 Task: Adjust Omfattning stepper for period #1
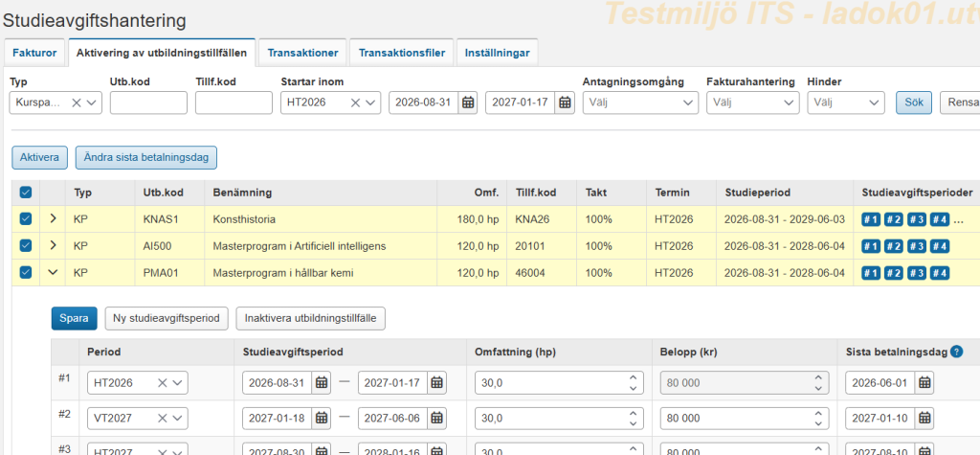coord(634,383)
